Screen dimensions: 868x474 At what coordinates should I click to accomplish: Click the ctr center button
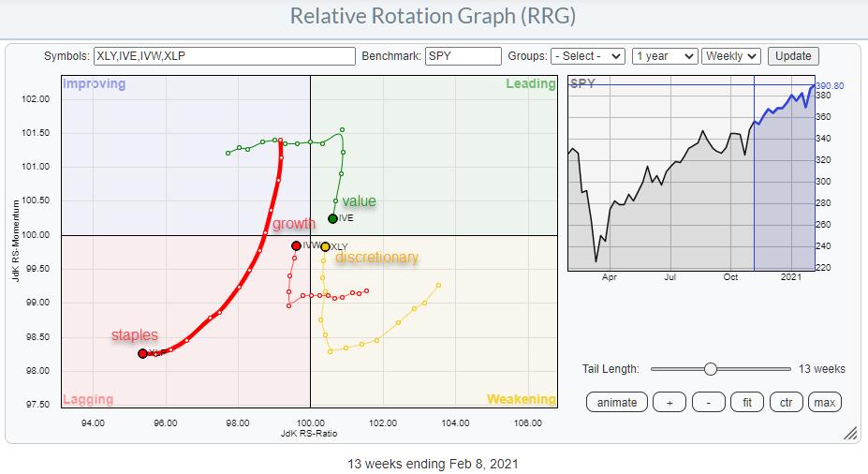pyautogui.click(x=785, y=403)
